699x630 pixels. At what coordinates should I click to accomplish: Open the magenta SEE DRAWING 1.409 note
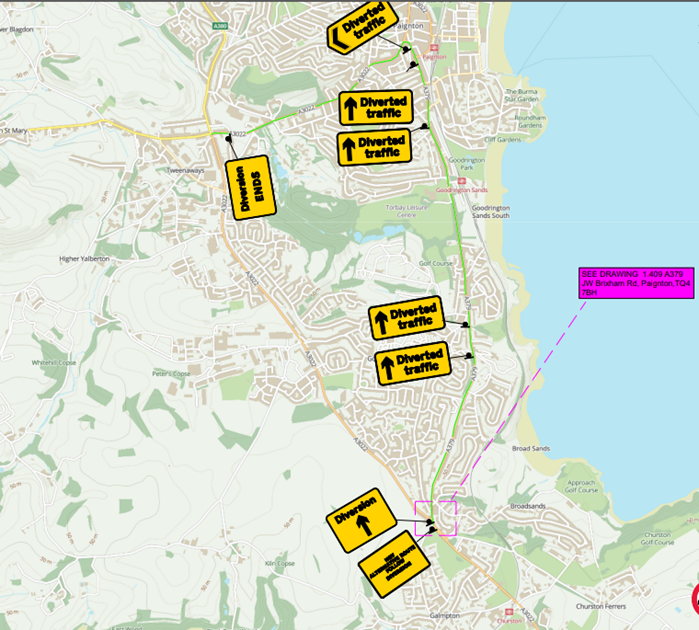tap(636, 283)
